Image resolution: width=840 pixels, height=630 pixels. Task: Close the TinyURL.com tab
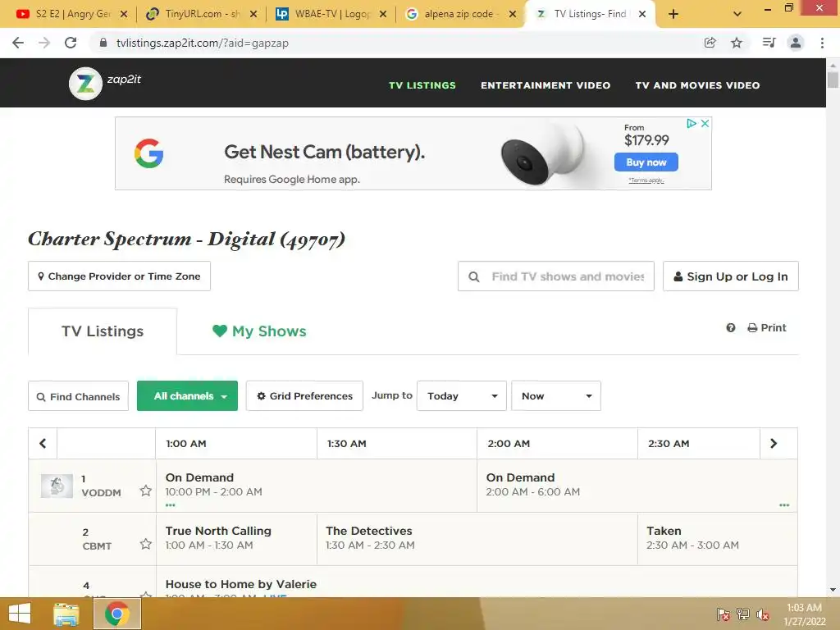pos(253,14)
